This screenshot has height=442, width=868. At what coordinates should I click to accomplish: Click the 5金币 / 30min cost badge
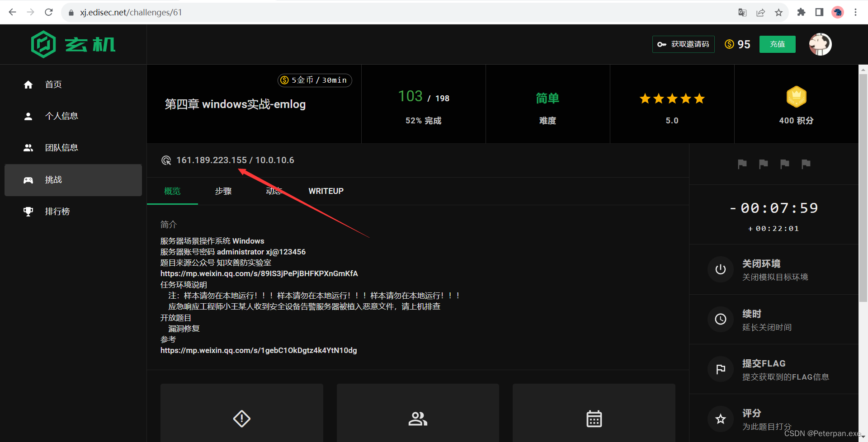pos(315,80)
